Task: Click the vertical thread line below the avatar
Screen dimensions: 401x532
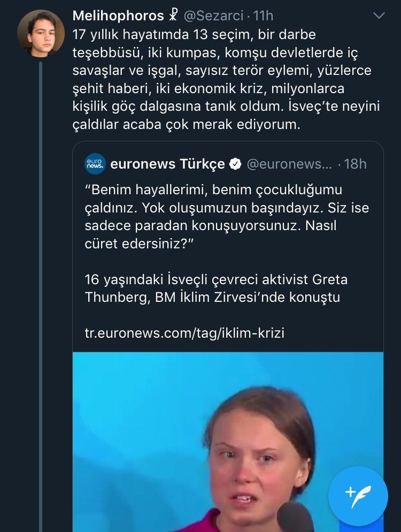Action: [40, 268]
